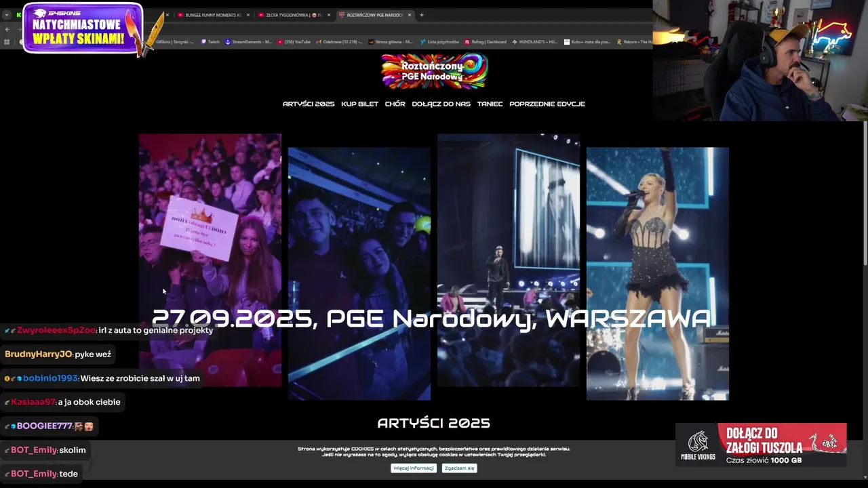Click the ARTYŚCI 2025 section heading
This screenshot has height=488, width=868.
pyautogui.click(x=434, y=423)
